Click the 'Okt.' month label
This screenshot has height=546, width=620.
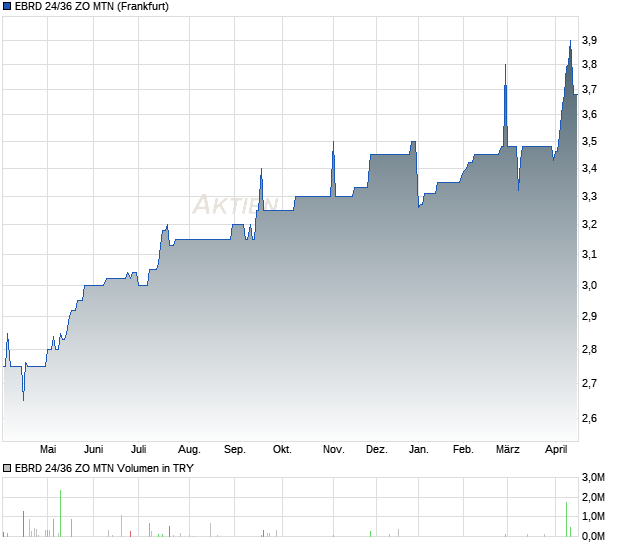pos(282,449)
